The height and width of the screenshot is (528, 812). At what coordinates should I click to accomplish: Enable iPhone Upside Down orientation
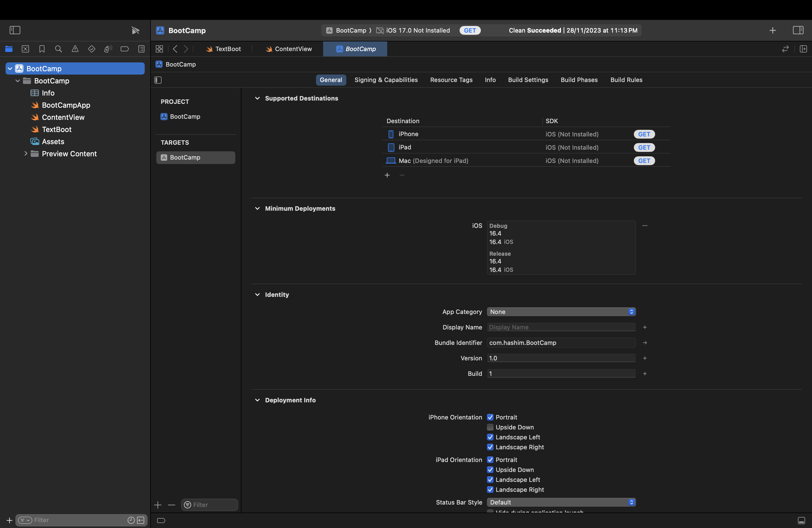click(490, 427)
